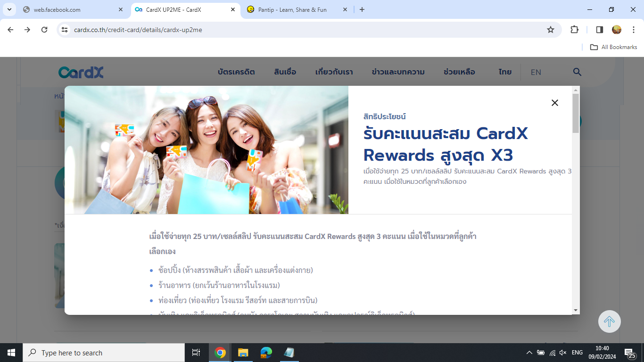Go forward in browser history

(27, 30)
